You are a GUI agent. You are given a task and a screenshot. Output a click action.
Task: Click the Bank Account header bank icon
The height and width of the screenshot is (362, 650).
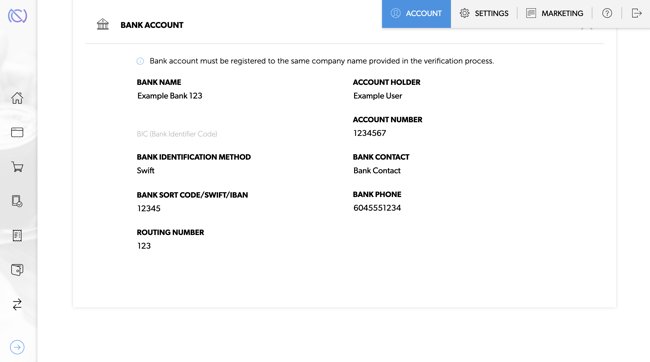coord(103,24)
